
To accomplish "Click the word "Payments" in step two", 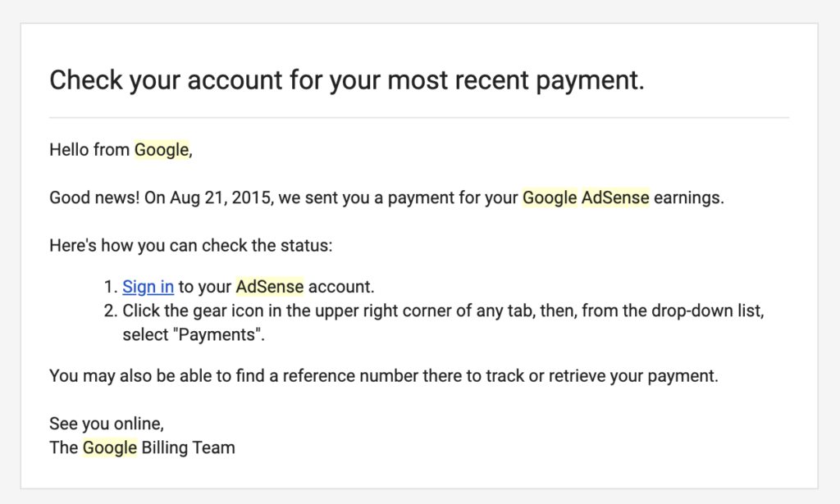I will [218, 335].
